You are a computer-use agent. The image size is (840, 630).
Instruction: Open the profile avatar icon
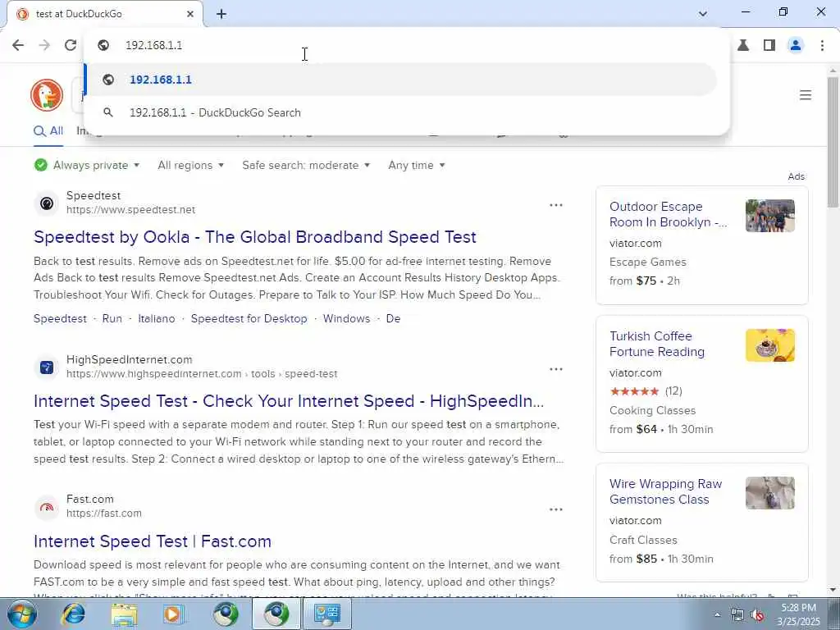coord(796,45)
